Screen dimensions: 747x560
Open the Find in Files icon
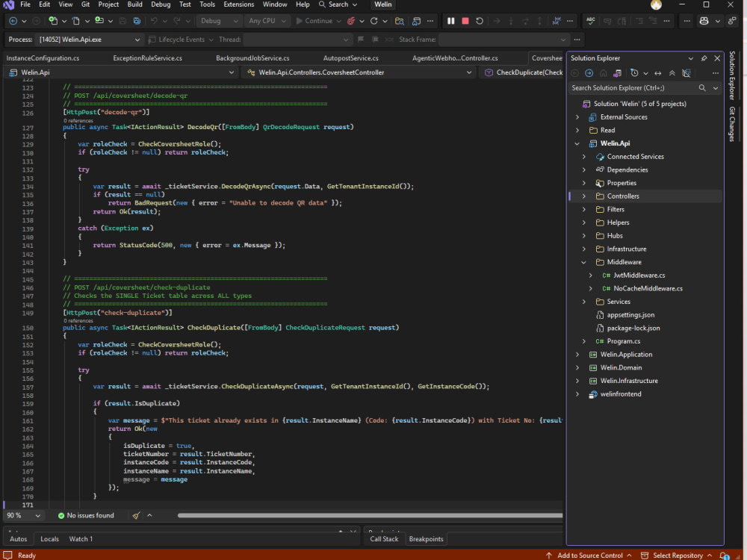coord(399,21)
